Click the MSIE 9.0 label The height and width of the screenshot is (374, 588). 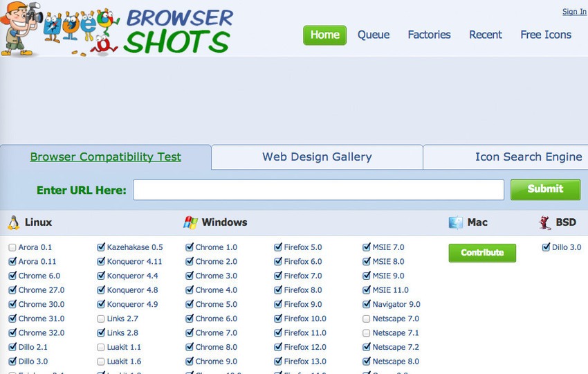tap(388, 276)
